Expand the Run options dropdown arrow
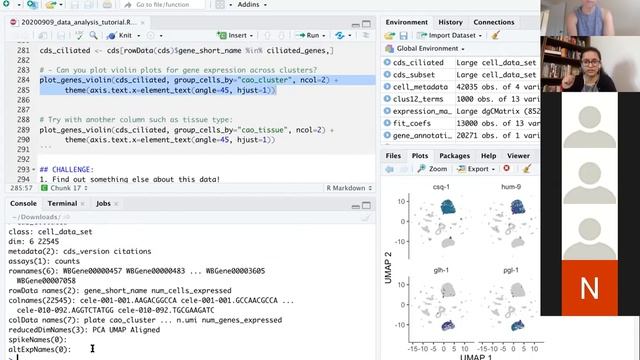The image size is (640, 360). (x=324, y=36)
